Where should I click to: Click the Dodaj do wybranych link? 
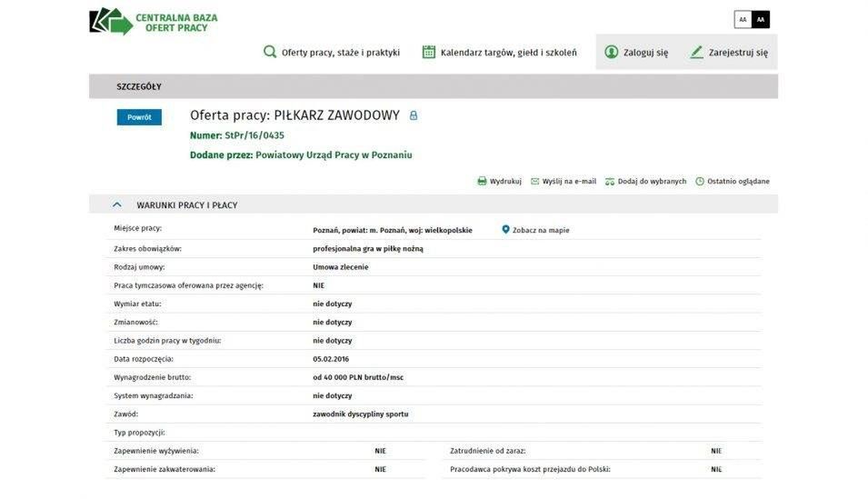(x=652, y=181)
